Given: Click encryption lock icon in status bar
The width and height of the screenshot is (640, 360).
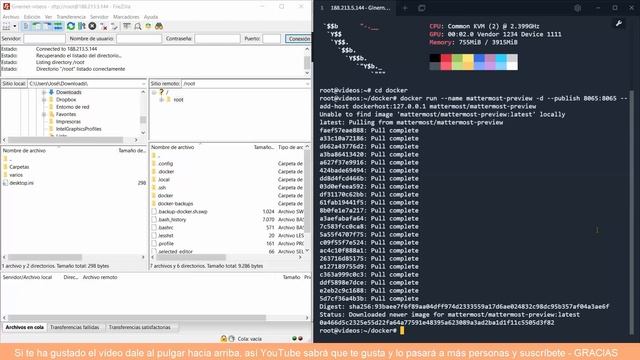Looking at the screenshot, I should point(224,339).
